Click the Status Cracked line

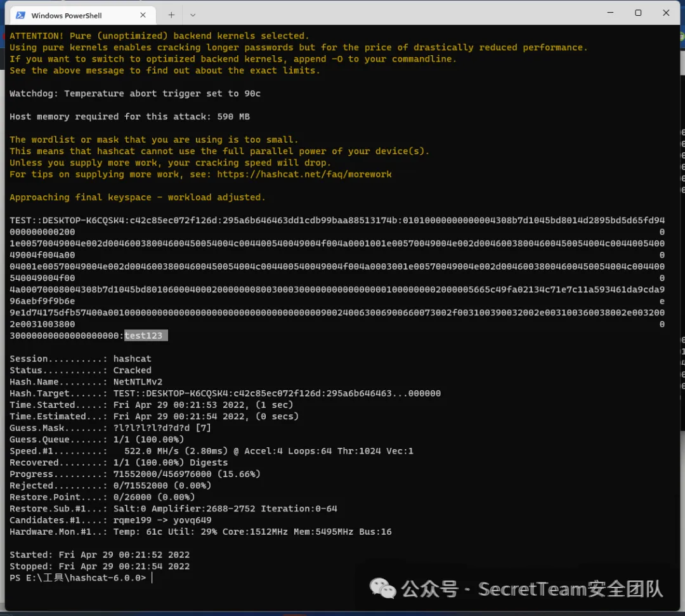(76, 370)
